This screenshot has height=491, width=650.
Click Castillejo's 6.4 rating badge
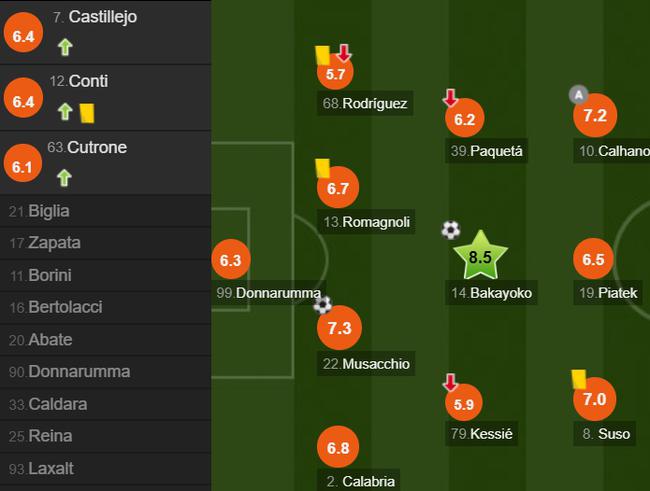point(23,32)
